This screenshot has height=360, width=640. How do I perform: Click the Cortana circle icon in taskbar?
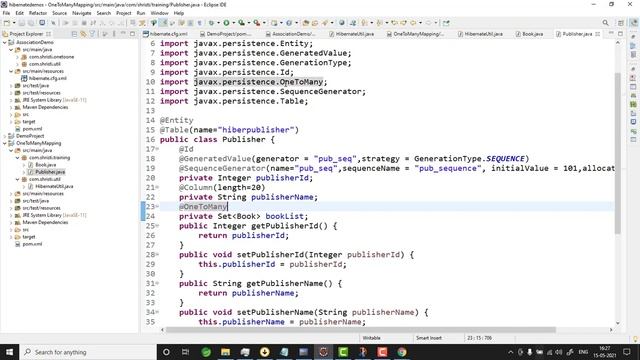tap(166, 352)
